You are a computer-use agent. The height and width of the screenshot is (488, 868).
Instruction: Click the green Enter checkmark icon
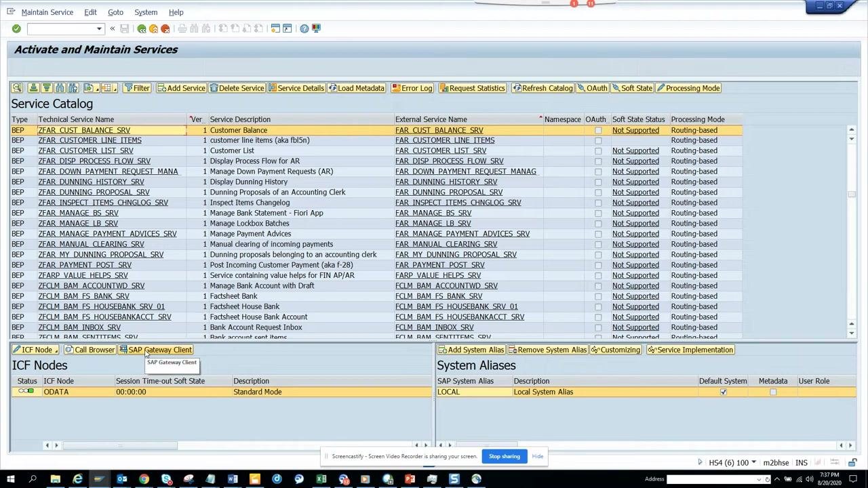(x=16, y=28)
